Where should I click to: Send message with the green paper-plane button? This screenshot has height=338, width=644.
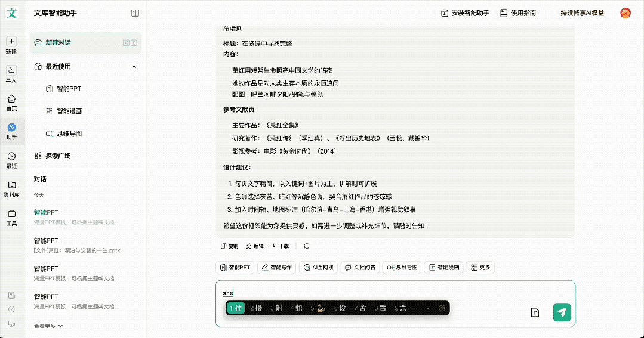click(x=562, y=312)
